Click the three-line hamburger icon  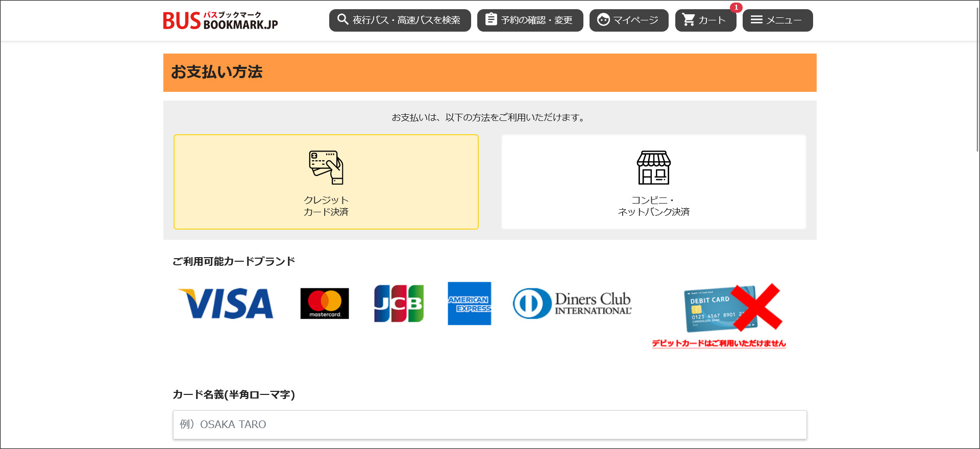tap(756, 19)
